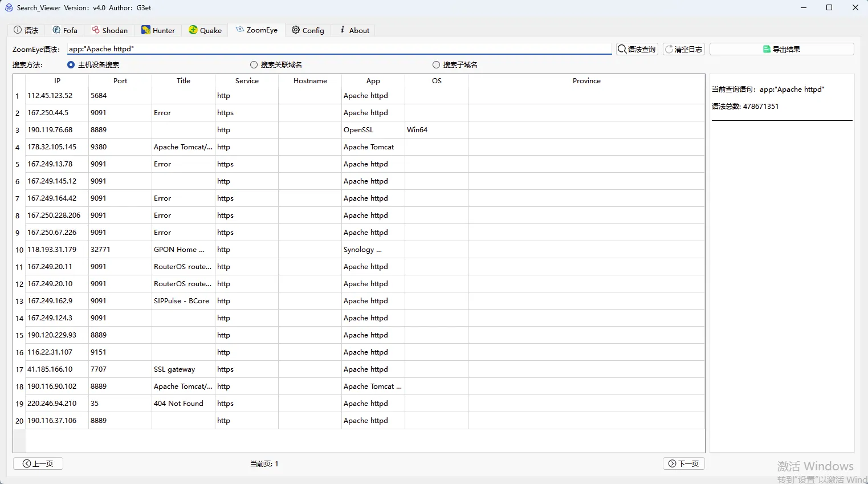Select IP cell 220.246.94.210

pos(57,404)
